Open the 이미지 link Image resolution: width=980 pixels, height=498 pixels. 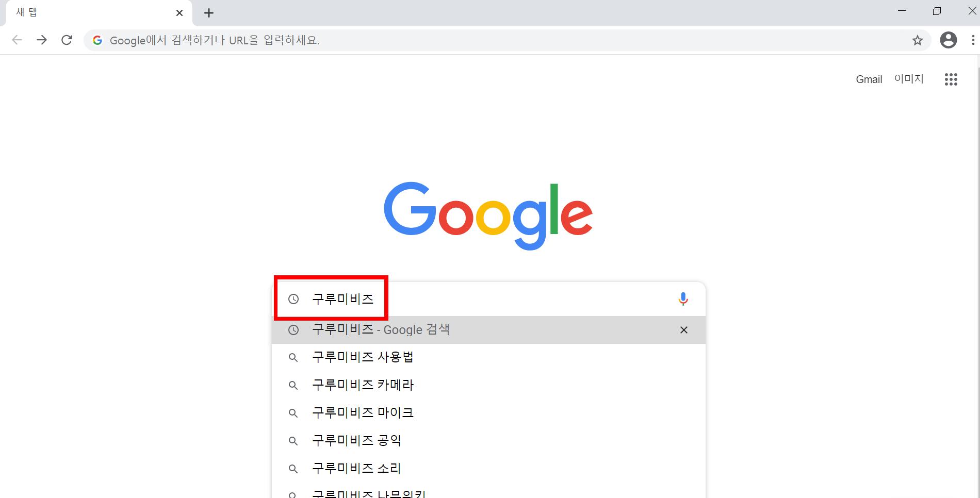click(x=909, y=79)
